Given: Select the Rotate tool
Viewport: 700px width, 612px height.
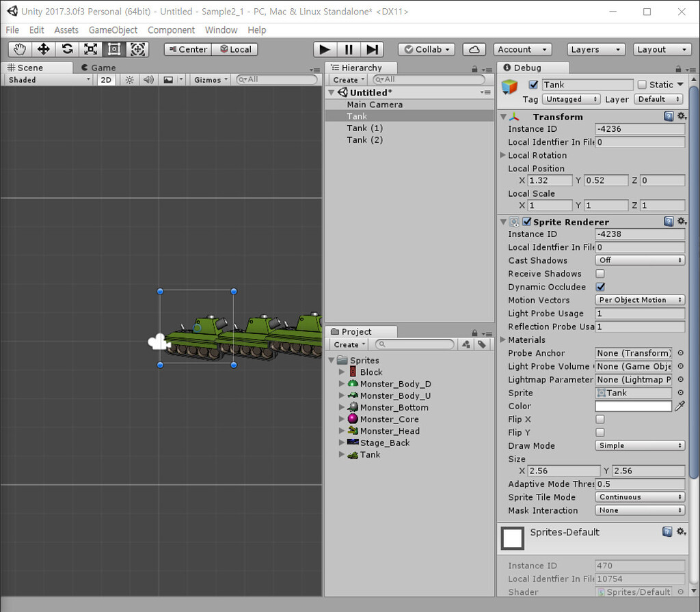Looking at the screenshot, I should click(x=66, y=49).
